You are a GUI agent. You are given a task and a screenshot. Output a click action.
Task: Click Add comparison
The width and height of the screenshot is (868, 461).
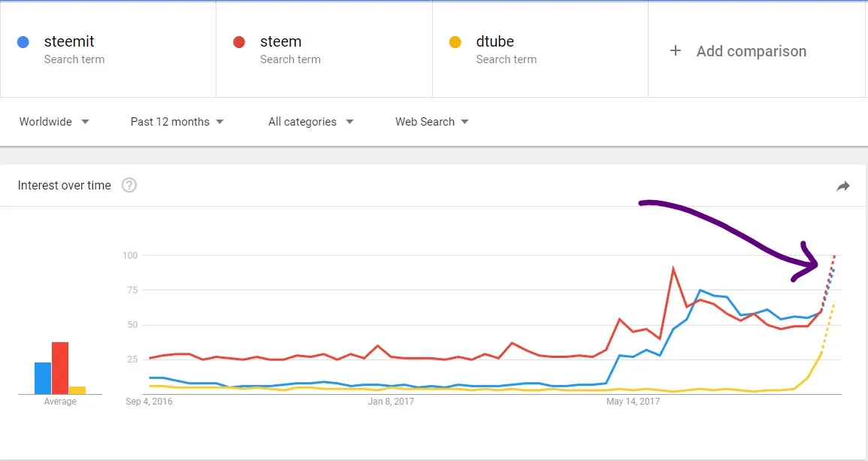[752, 52]
